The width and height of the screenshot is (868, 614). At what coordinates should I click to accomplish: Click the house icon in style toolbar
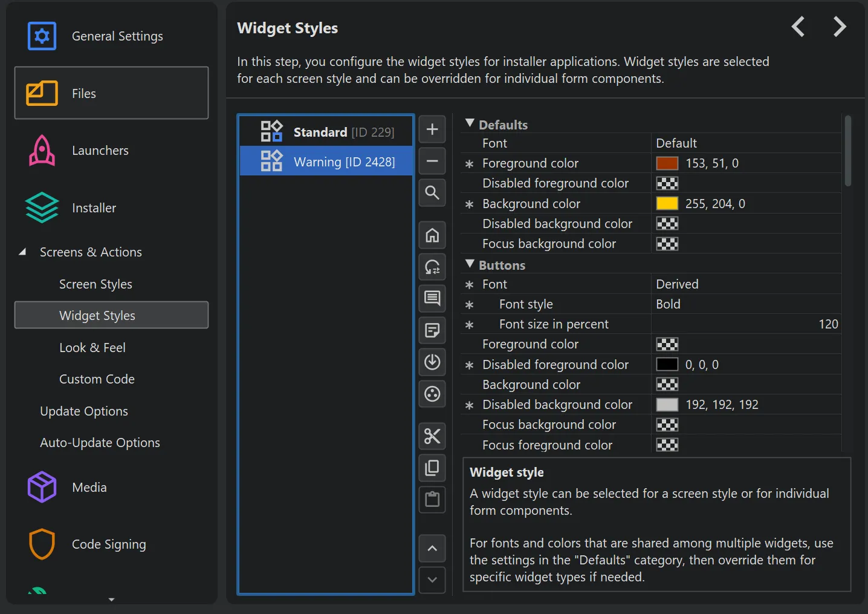pos(432,235)
